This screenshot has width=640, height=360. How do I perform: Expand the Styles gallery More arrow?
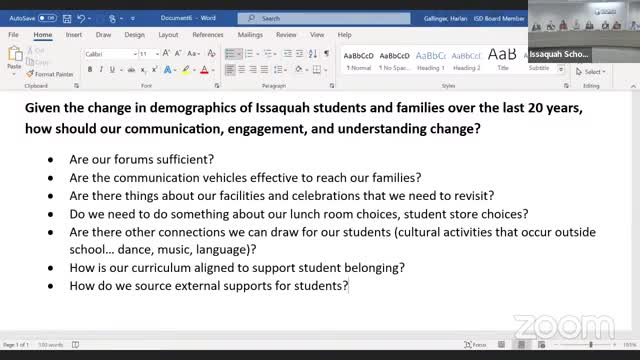point(561,70)
